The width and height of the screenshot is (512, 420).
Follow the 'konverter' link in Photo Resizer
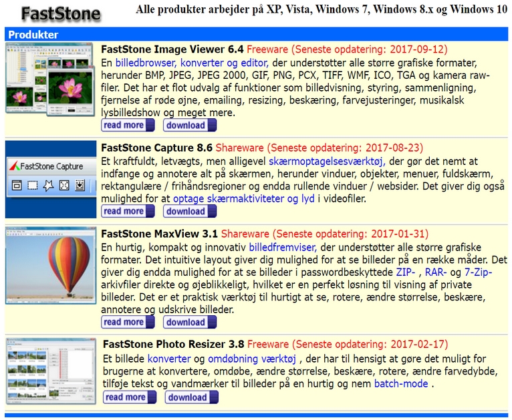(169, 359)
